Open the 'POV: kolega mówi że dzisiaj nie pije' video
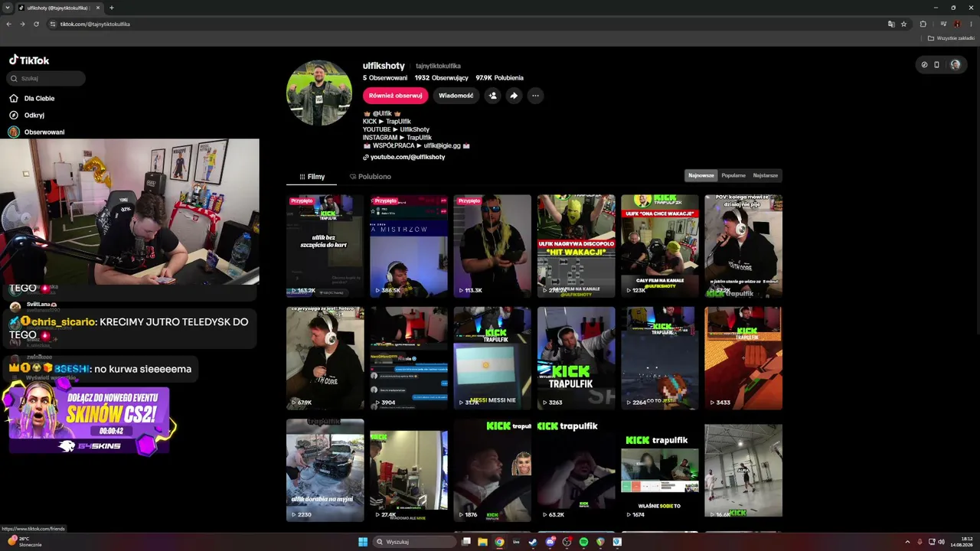980x551 pixels. 743,246
